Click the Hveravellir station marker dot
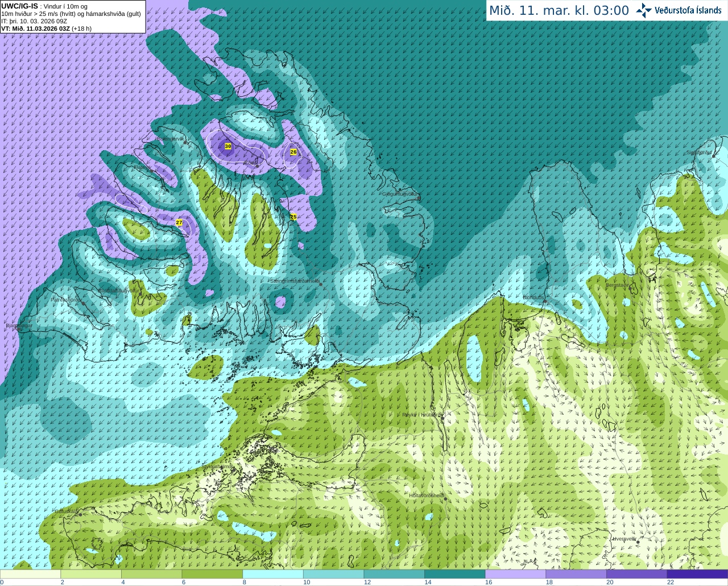Viewport: 728px width, 586px height. pos(638,542)
